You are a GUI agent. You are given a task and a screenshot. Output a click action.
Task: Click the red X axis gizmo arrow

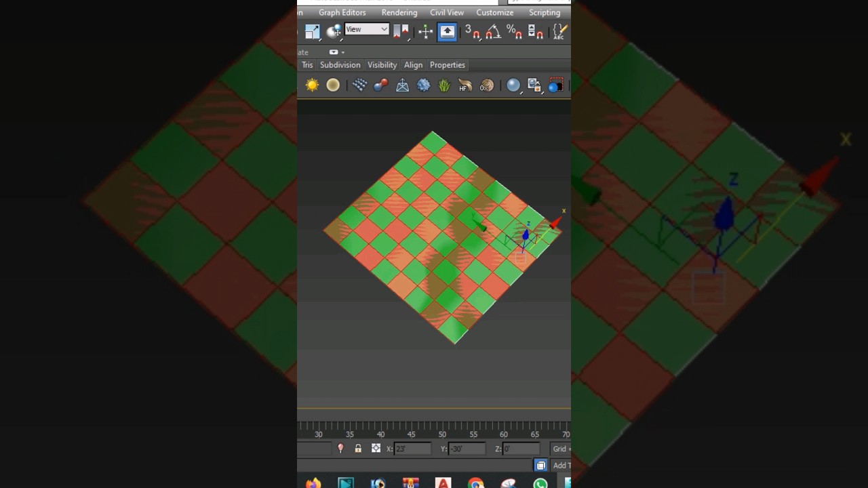click(555, 223)
